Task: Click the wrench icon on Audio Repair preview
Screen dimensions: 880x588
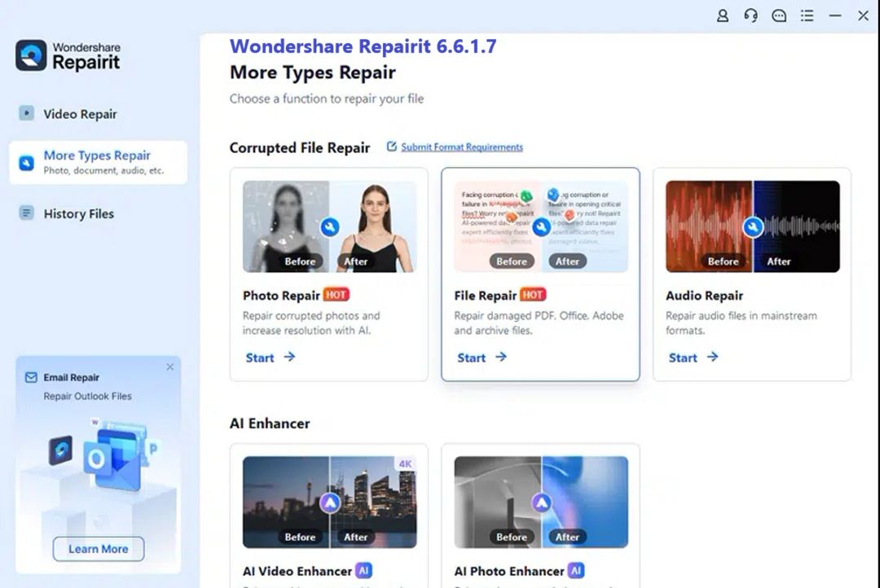Action: [753, 227]
